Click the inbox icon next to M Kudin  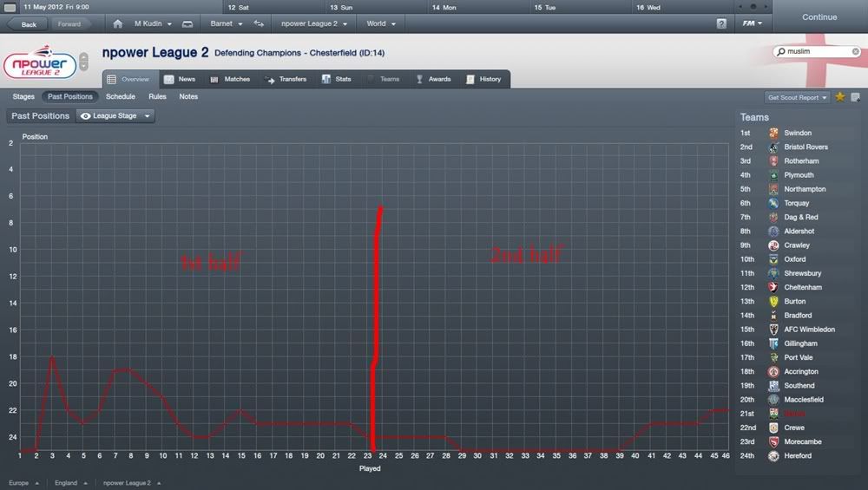(187, 23)
